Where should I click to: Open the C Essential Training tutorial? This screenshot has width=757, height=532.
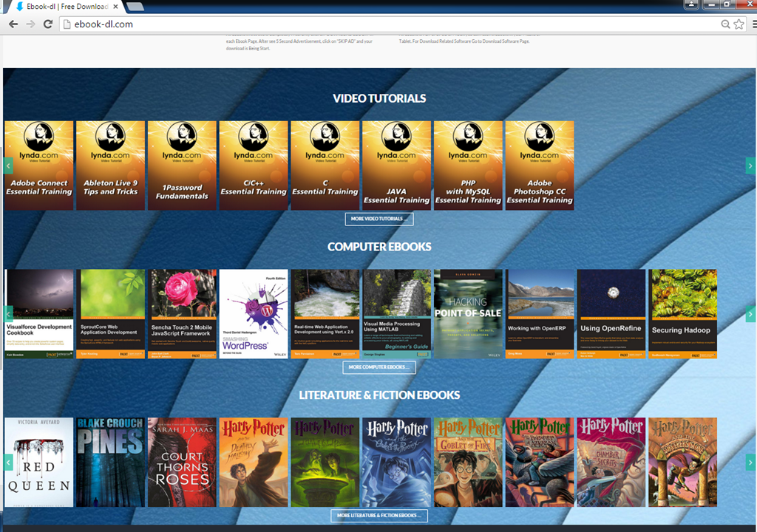pos(325,166)
